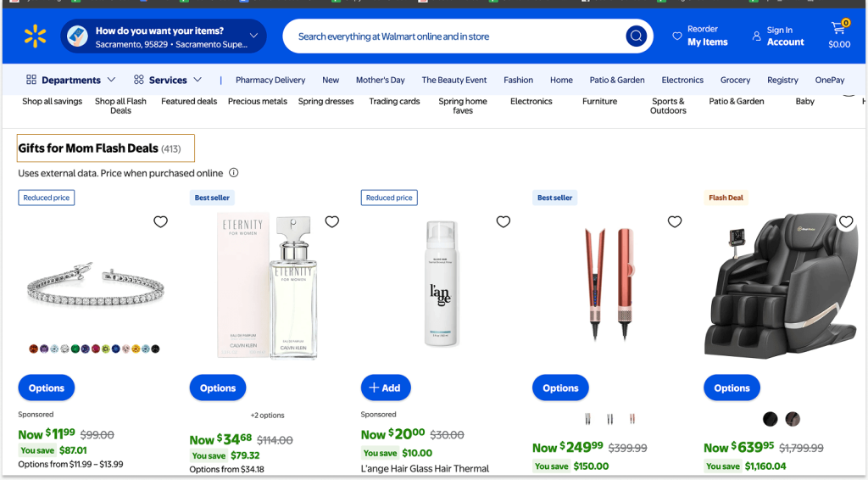Open Pharmacy Delivery in the nav bar

click(270, 80)
